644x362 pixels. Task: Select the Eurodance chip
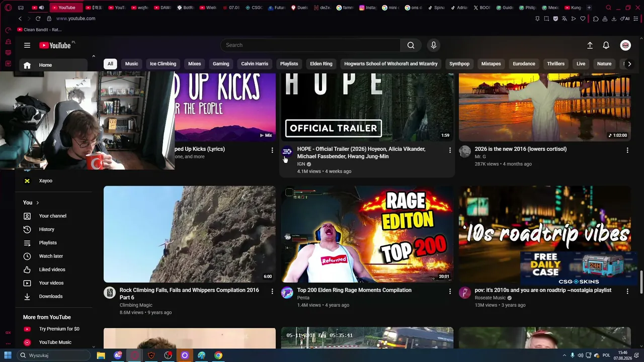pos(524,64)
